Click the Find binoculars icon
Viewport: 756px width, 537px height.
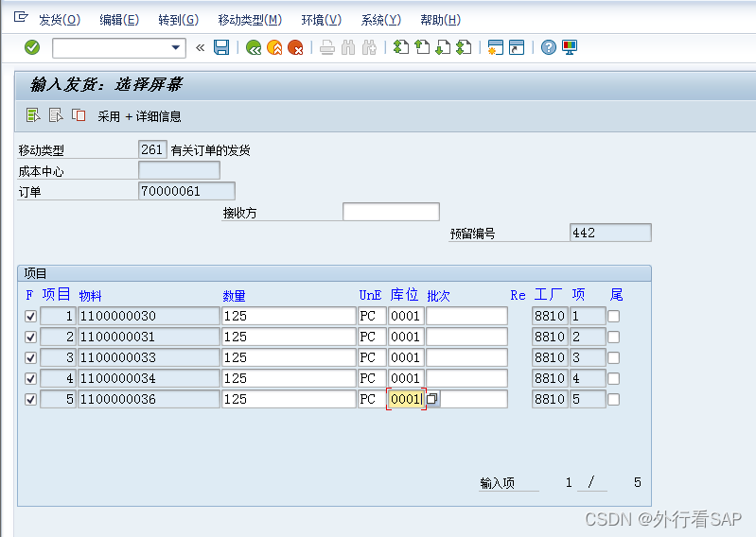348,47
